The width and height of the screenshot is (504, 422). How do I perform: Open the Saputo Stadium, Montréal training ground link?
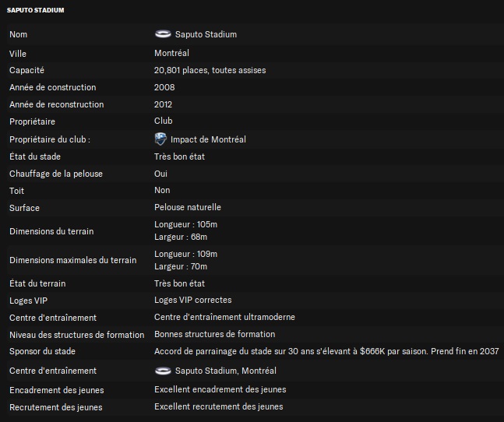[x=225, y=371]
